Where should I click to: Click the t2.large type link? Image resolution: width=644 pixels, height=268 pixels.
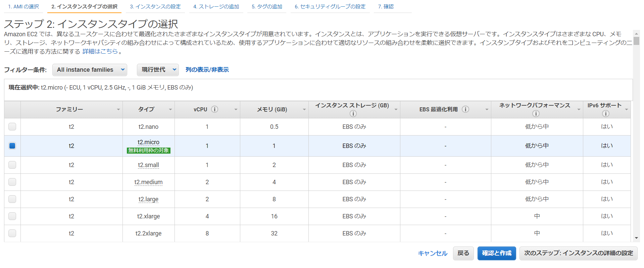pyautogui.click(x=148, y=199)
